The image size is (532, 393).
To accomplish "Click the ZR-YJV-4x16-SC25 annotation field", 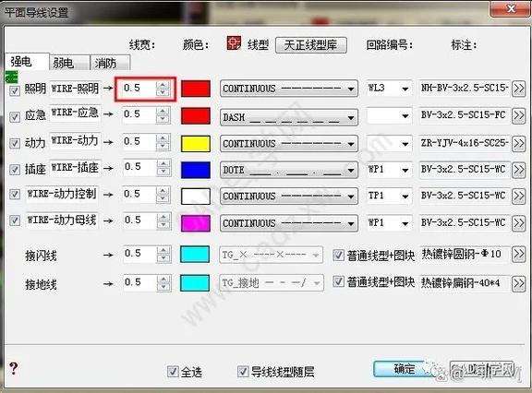I will (x=465, y=143).
